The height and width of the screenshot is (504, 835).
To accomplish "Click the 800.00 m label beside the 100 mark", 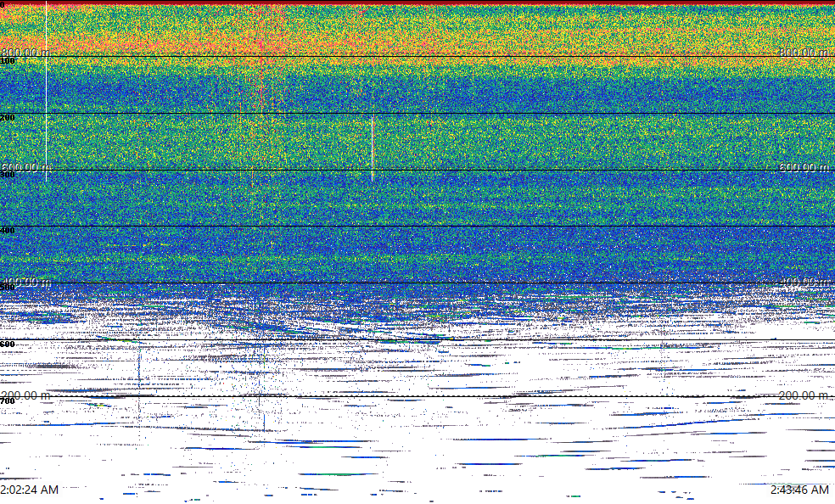I will (x=26, y=52).
